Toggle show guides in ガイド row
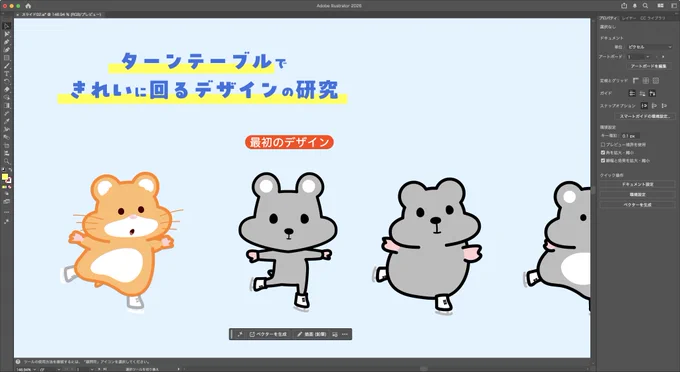The height and width of the screenshot is (372, 680). tap(632, 93)
